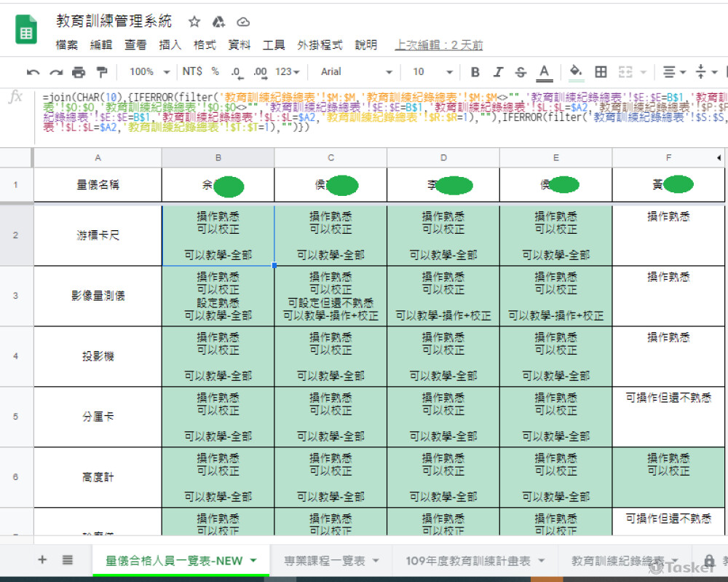Toggle bold formatting
The image size is (728, 582).
(x=475, y=71)
